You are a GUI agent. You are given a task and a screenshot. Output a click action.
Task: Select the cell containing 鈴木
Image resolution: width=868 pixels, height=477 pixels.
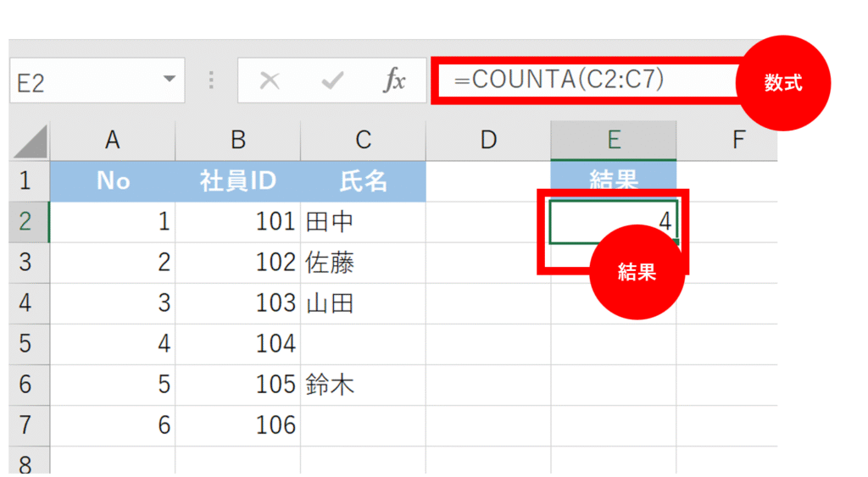tap(363, 385)
